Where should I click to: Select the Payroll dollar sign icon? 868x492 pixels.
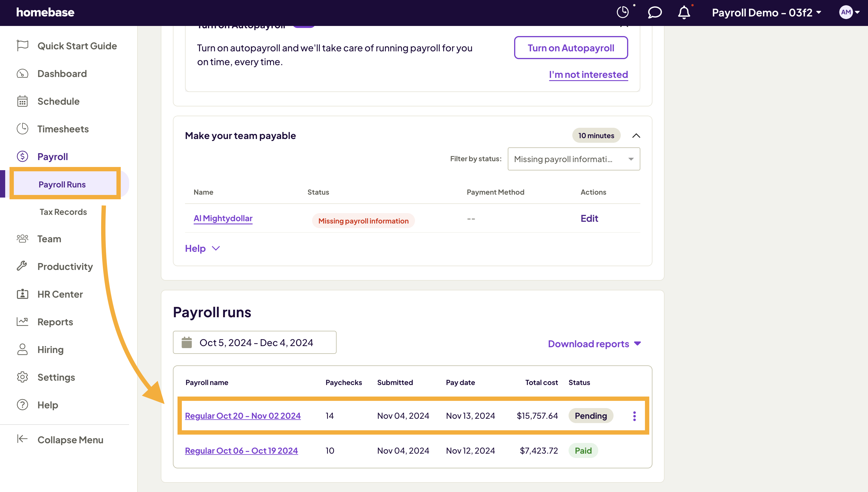(22, 156)
